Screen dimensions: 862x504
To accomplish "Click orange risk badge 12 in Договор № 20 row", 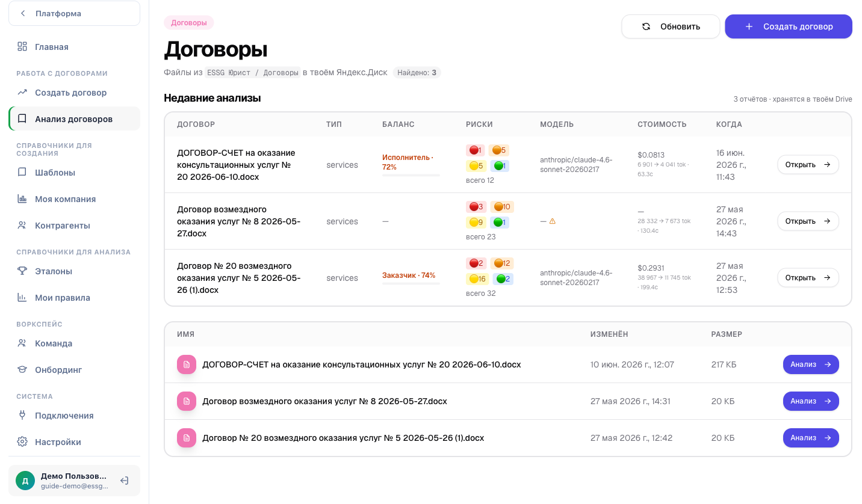I will pyautogui.click(x=502, y=263).
